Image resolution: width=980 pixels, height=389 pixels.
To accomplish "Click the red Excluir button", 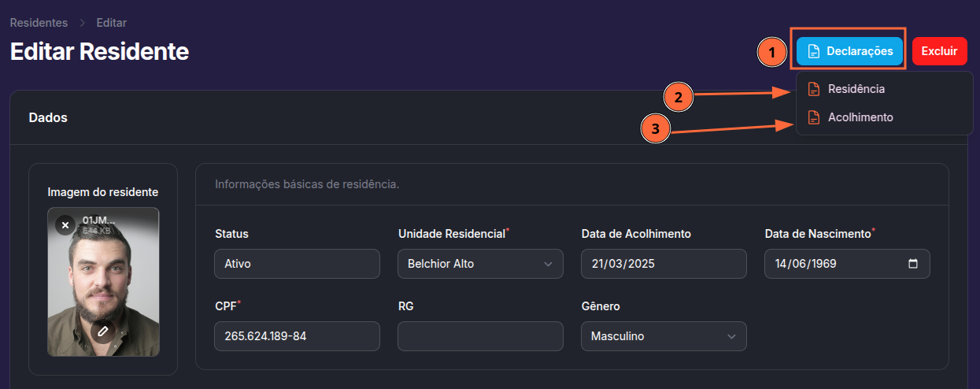I will tap(939, 51).
